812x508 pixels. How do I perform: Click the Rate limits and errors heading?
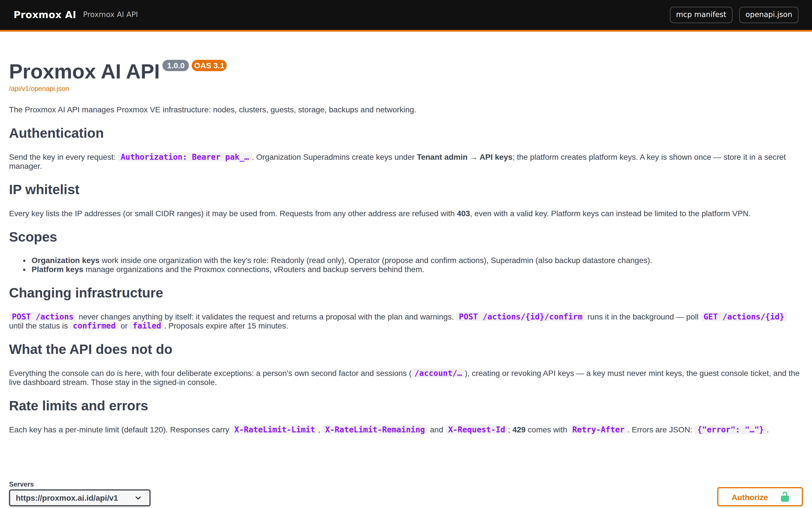coord(78,406)
